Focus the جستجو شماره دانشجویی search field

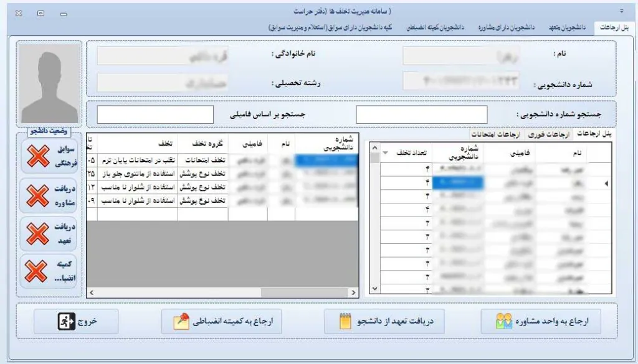pyautogui.click(x=421, y=114)
